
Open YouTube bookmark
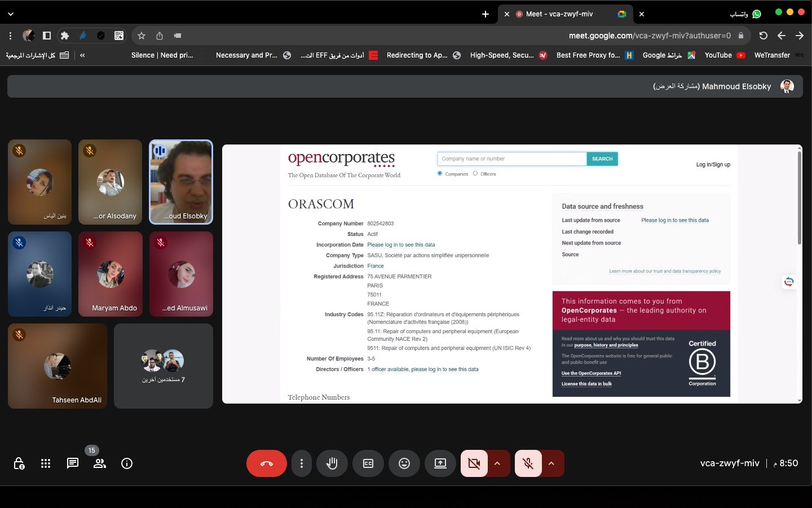pos(725,55)
